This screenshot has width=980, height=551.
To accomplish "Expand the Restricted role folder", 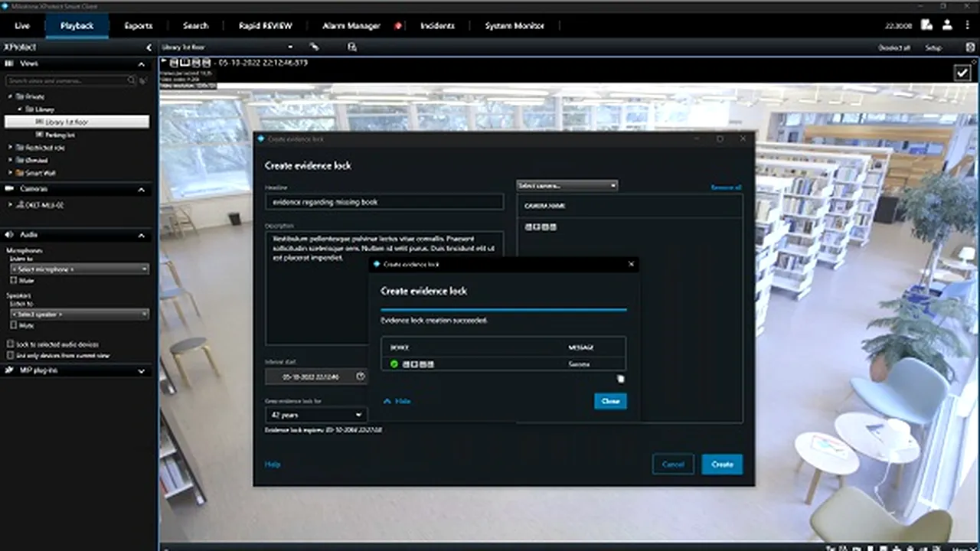I will 10,148.
